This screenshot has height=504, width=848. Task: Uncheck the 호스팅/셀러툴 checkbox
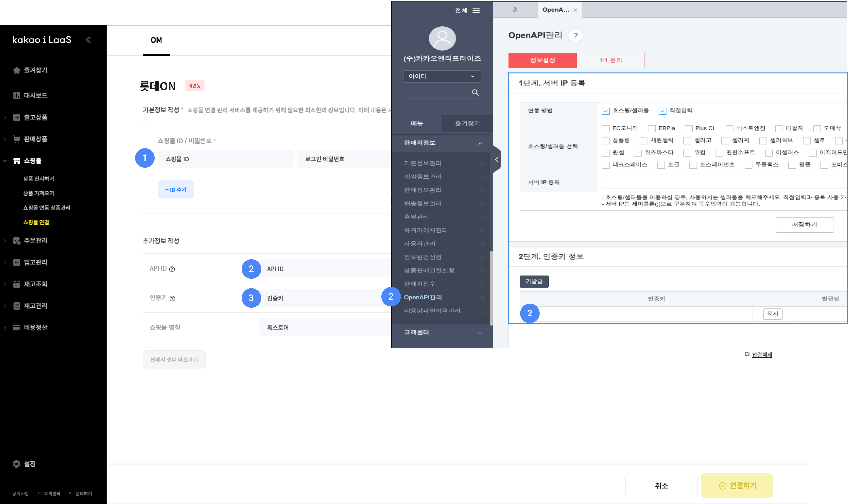(605, 111)
